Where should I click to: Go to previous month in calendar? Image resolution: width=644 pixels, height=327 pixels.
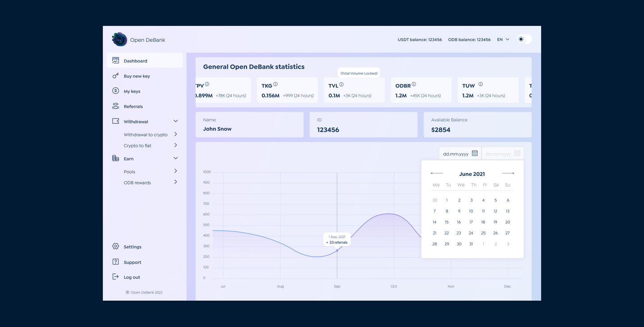436,173
